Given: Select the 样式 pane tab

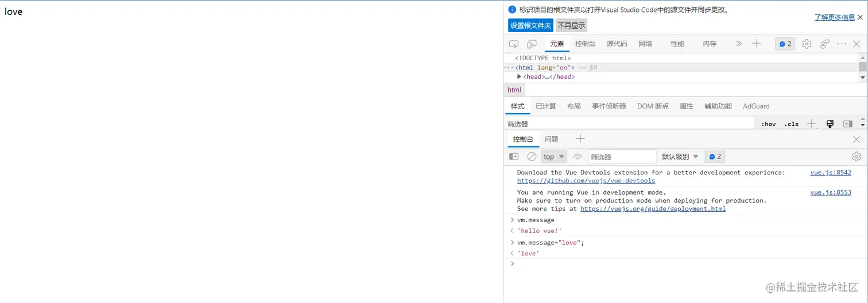Looking at the screenshot, I should point(518,106).
